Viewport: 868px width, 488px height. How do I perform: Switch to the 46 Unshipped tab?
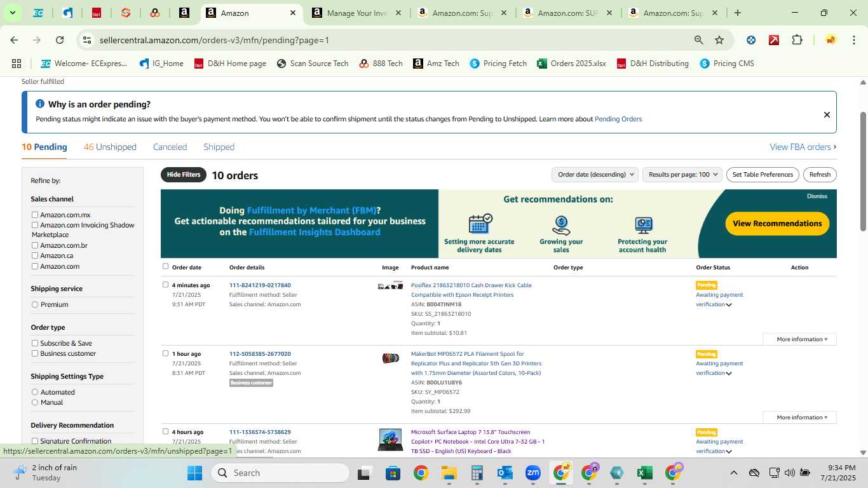point(110,147)
